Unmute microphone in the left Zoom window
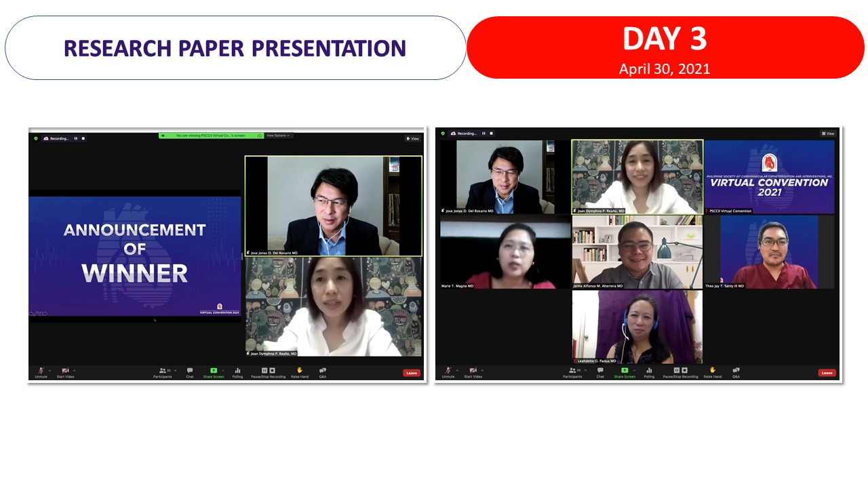The image size is (868, 488). (41, 371)
